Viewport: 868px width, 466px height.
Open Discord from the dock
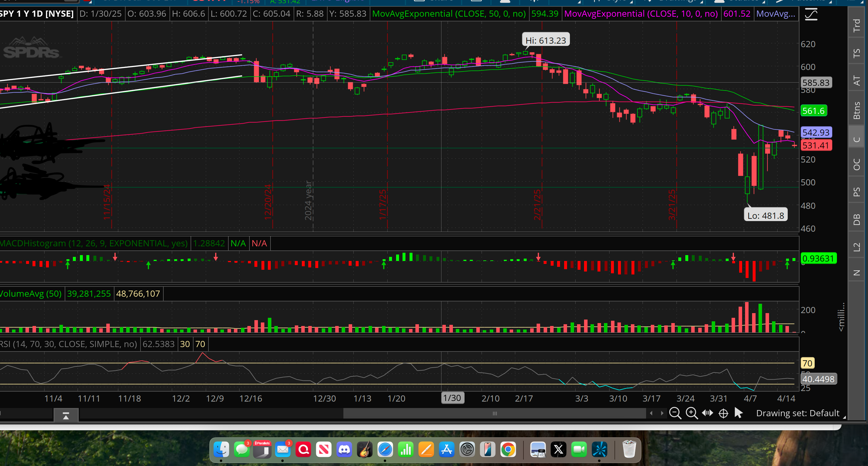coord(344,450)
